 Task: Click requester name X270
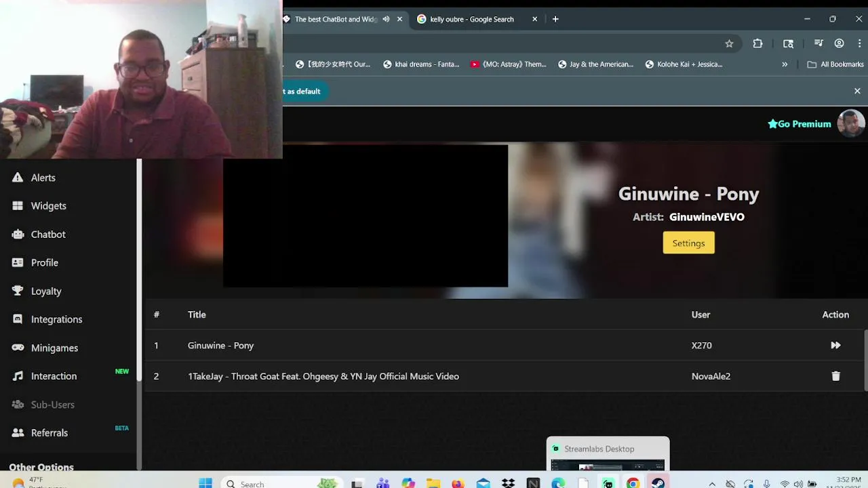pos(701,346)
